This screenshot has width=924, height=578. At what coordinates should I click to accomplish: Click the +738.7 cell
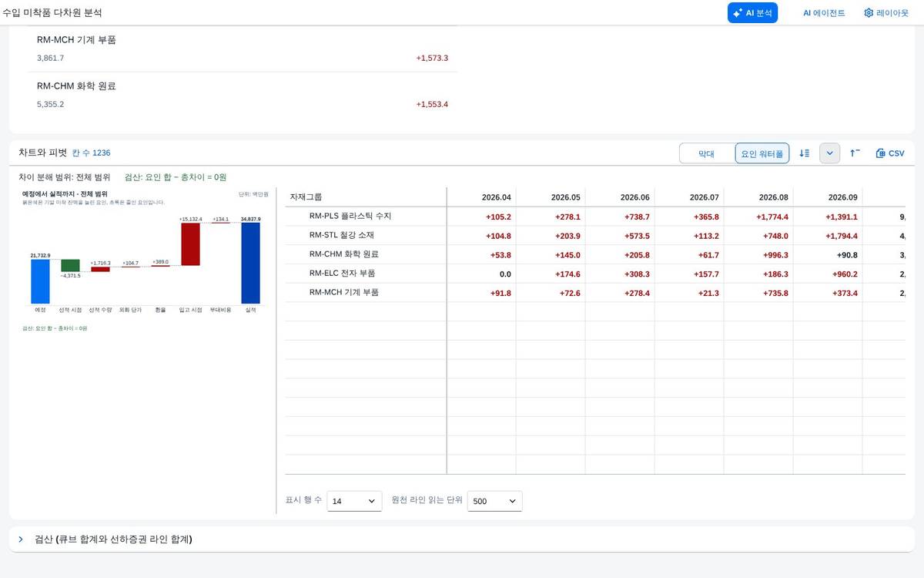620,217
